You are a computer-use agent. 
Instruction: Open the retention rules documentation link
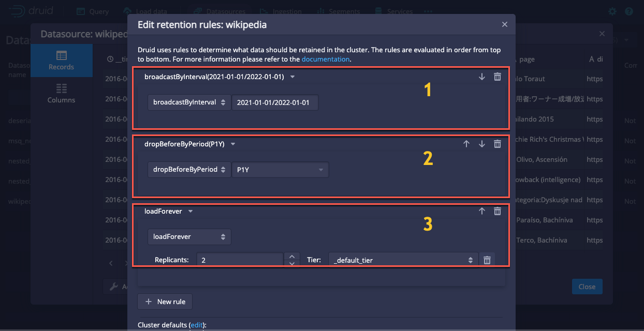pyautogui.click(x=325, y=58)
